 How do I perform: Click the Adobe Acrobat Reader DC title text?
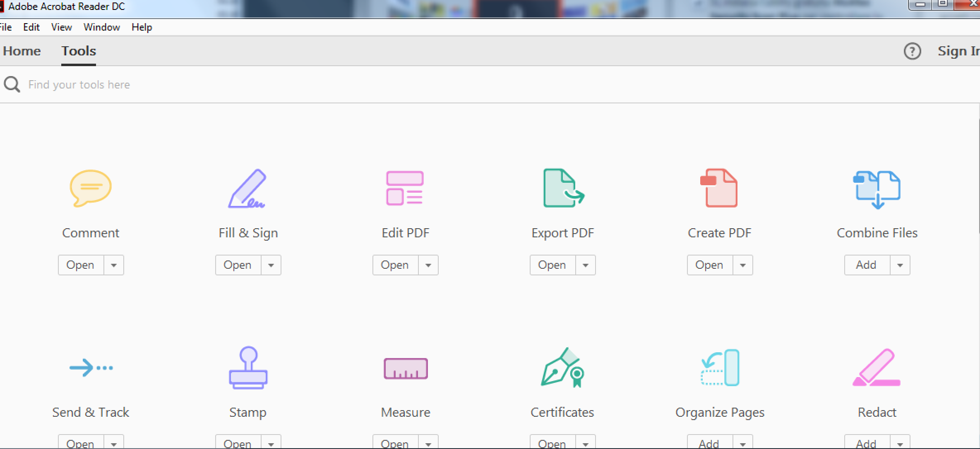pyautogui.click(x=67, y=7)
